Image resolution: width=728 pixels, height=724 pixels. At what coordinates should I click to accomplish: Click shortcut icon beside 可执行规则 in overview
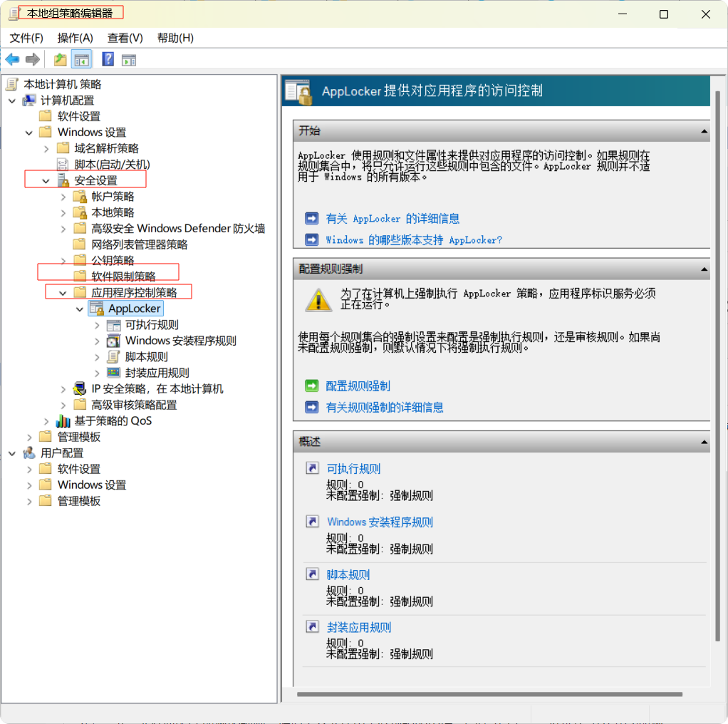pos(312,468)
